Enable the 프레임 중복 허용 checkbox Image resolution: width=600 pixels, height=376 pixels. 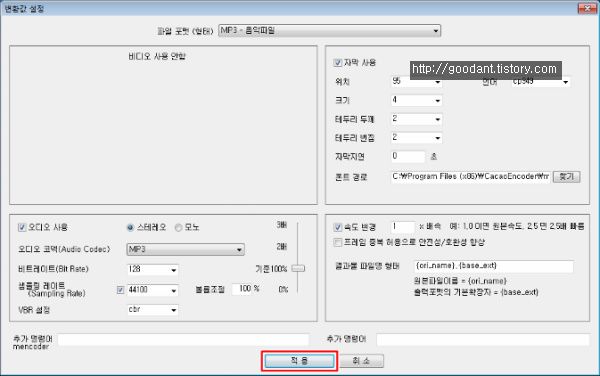[338, 243]
